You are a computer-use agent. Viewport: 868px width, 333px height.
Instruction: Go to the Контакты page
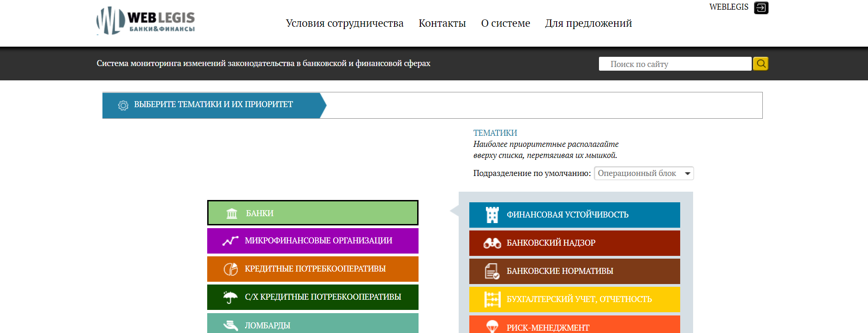click(x=442, y=24)
